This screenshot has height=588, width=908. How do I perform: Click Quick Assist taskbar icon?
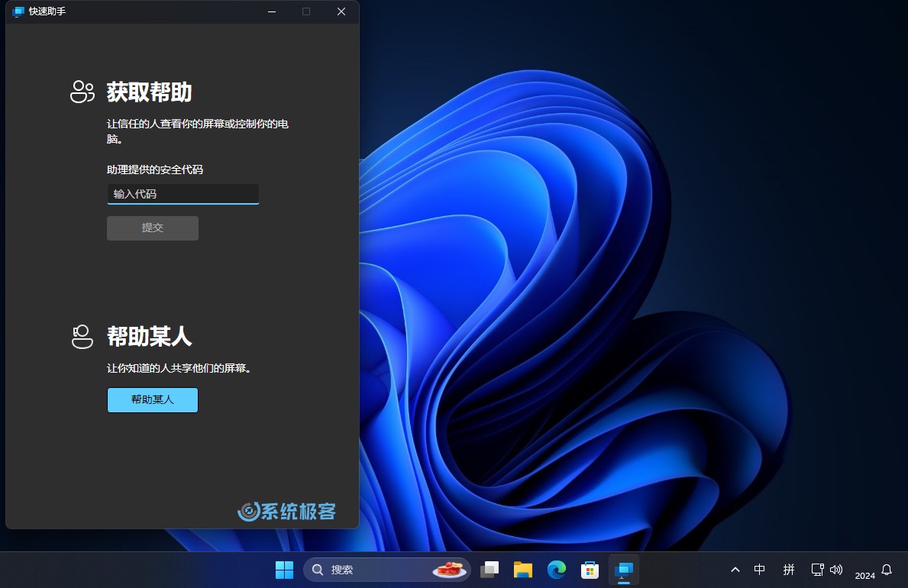624,570
